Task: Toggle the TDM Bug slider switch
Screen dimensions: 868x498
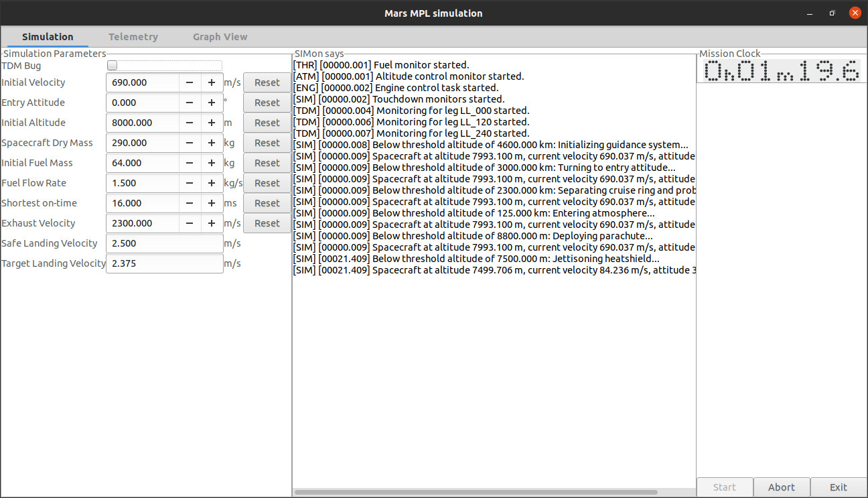Action: 165,65
